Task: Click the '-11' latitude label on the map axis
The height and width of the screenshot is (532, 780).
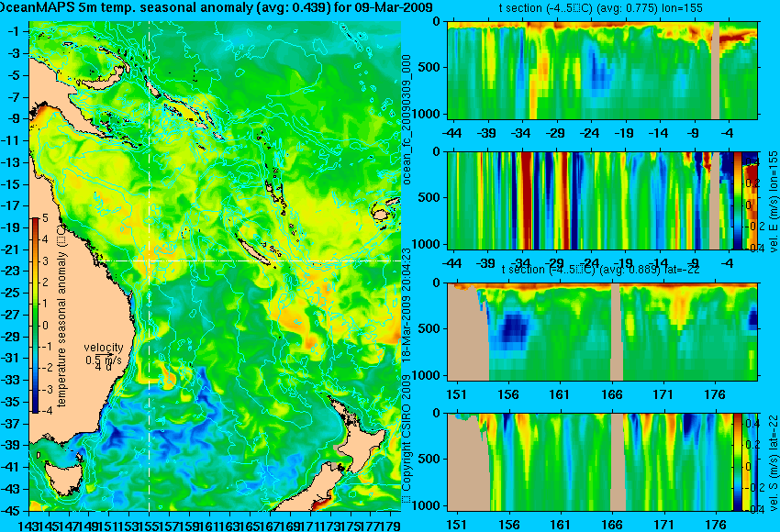Action: [11, 140]
